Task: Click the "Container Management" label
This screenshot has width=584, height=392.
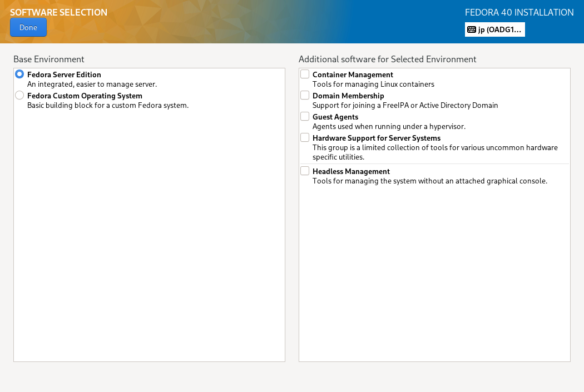Action: tap(353, 75)
